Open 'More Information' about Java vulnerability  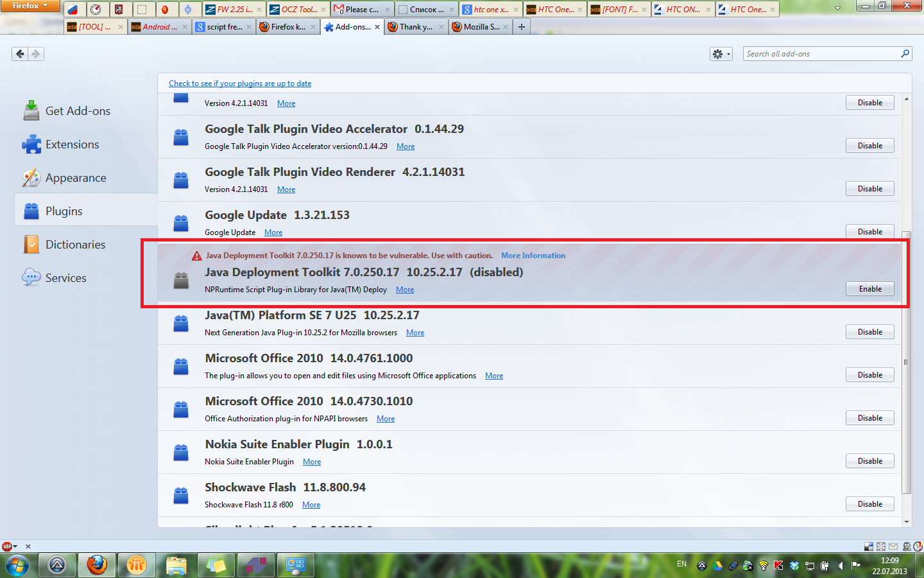tap(533, 256)
